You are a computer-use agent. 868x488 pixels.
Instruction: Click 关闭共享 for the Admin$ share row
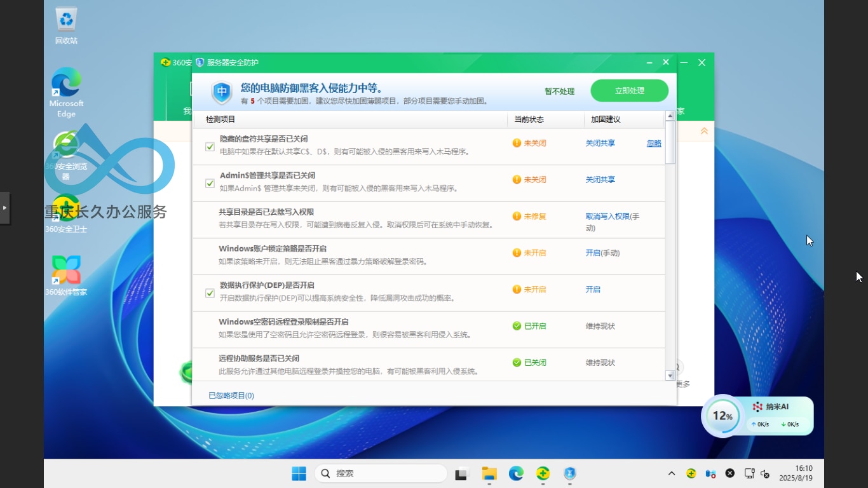[x=600, y=180]
